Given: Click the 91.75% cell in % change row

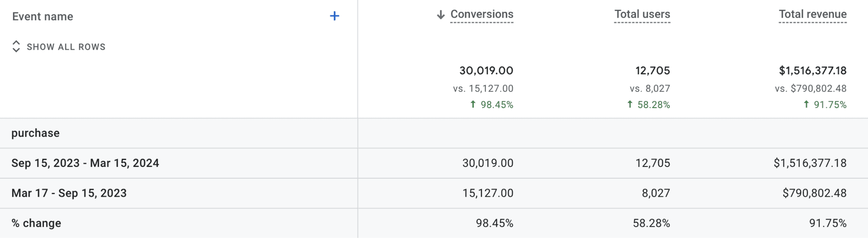Looking at the screenshot, I should [x=828, y=223].
